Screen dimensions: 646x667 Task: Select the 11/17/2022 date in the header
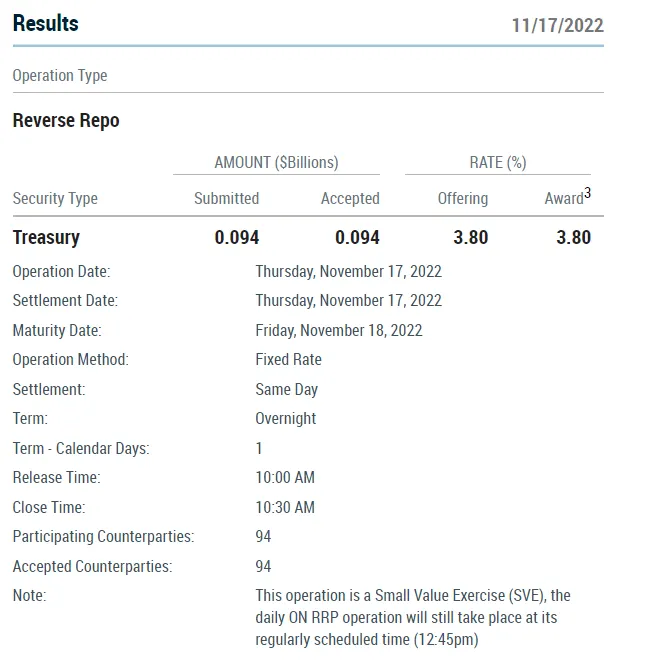click(x=557, y=25)
